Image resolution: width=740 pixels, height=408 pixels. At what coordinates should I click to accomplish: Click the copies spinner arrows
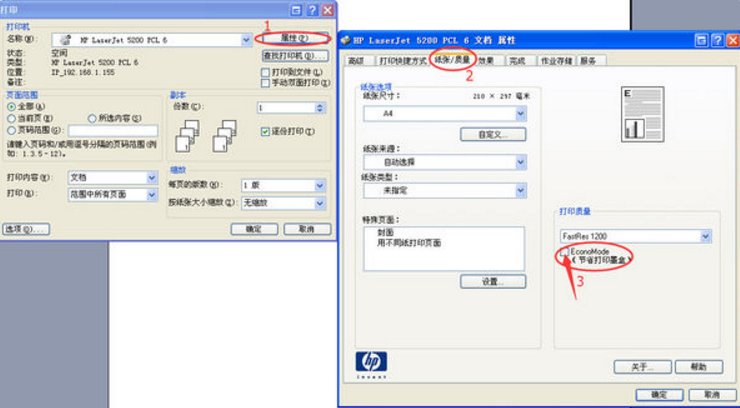320,108
